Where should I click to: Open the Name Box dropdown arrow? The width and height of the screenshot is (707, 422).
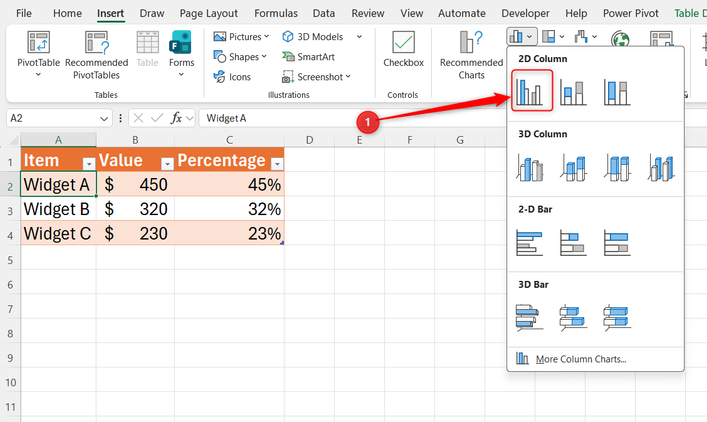point(104,119)
